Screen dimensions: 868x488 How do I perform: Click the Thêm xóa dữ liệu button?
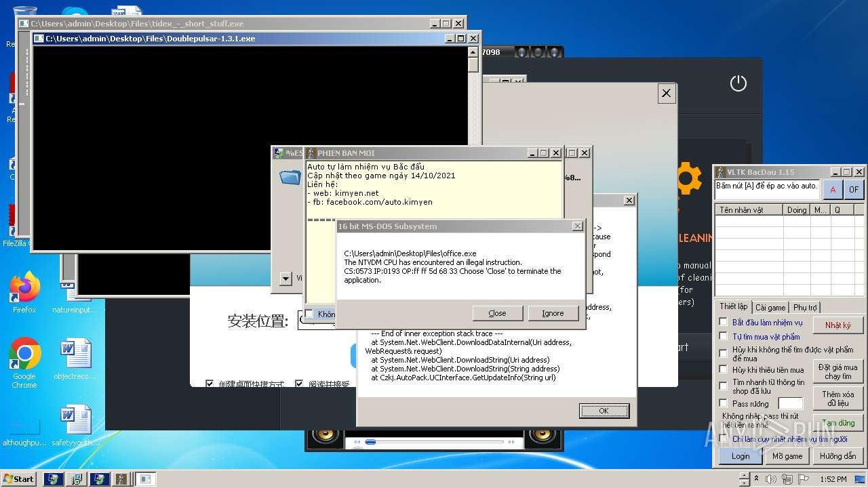837,399
